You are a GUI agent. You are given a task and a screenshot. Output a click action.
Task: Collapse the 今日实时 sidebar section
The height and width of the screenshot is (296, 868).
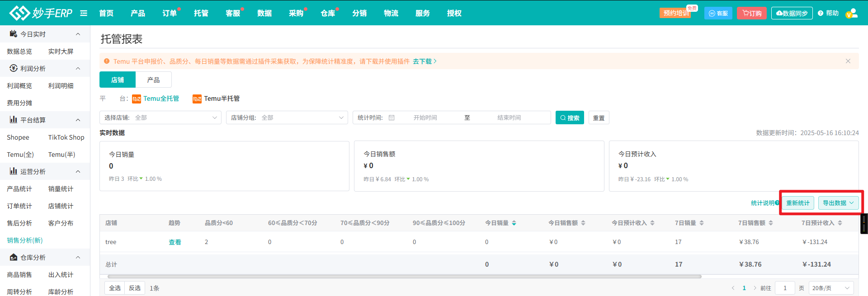click(x=78, y=34)
